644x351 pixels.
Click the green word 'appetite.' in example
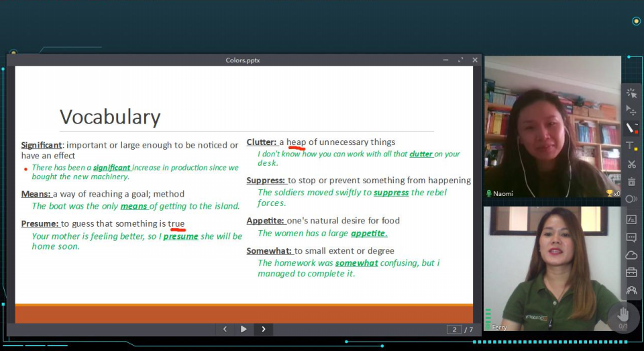pos(369,234)
